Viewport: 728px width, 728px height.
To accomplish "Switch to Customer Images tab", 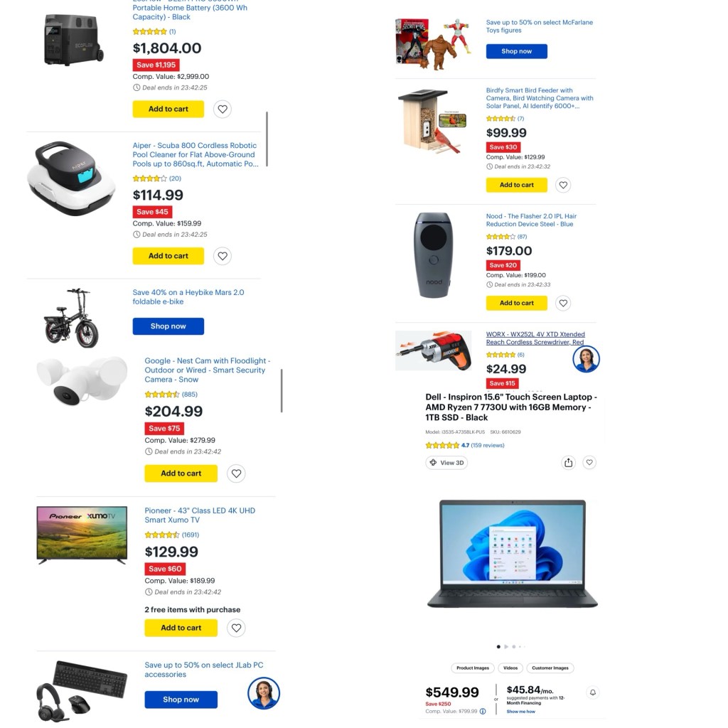I will [x=550, y=668].
